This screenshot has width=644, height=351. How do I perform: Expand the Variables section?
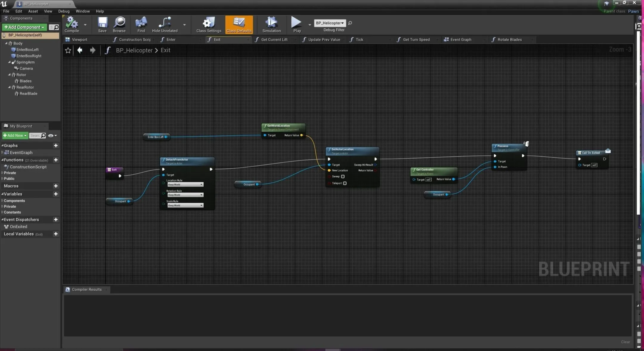(x=3, y=194)
